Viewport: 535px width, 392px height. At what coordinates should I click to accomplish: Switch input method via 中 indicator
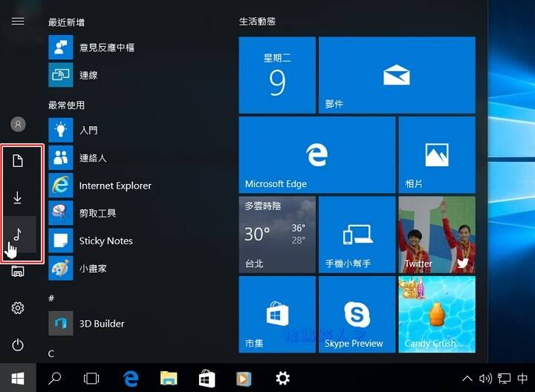pyautogui.click(x=522, y=379)
